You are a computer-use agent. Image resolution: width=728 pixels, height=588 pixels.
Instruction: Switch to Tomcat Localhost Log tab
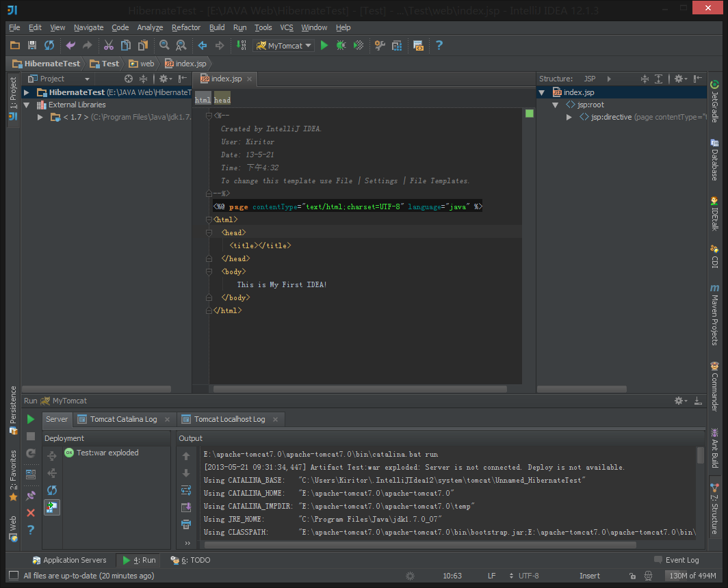(229, 420)
